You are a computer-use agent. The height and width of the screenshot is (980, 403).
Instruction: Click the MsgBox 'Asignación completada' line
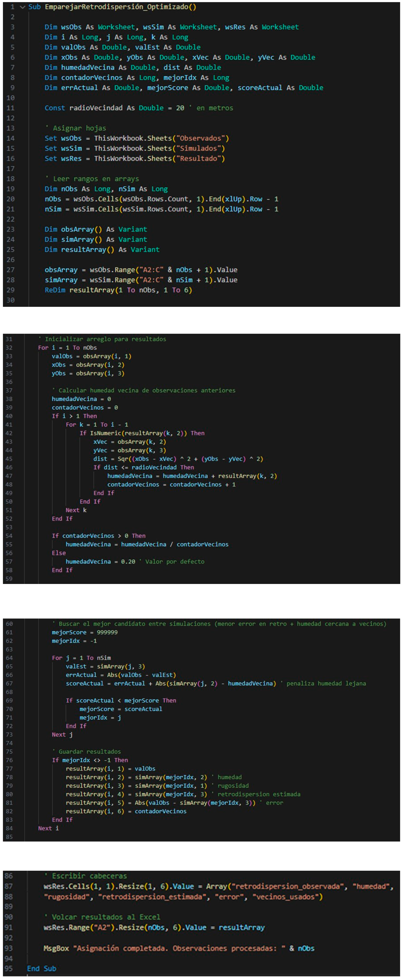coord(179,948)
